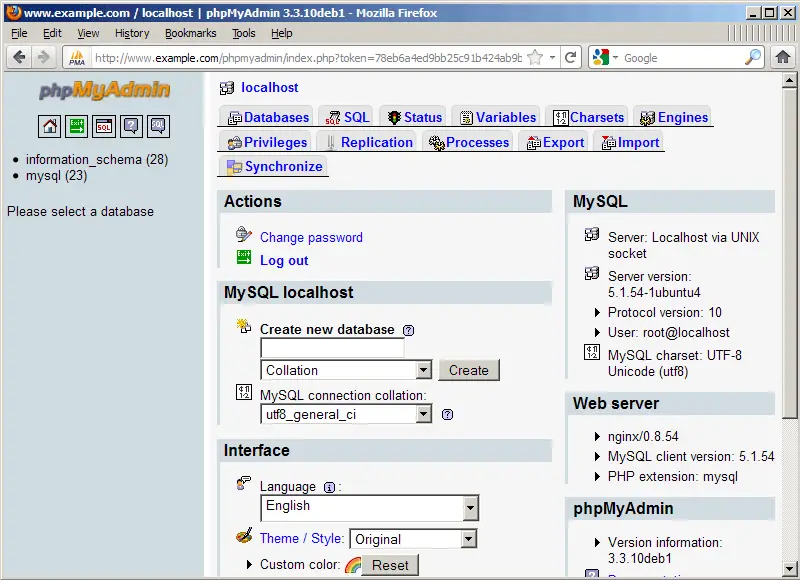Select the information_schema (28) database
Image resolution: width=800 pixels, height=580 pixels.
tap(97, 159)
